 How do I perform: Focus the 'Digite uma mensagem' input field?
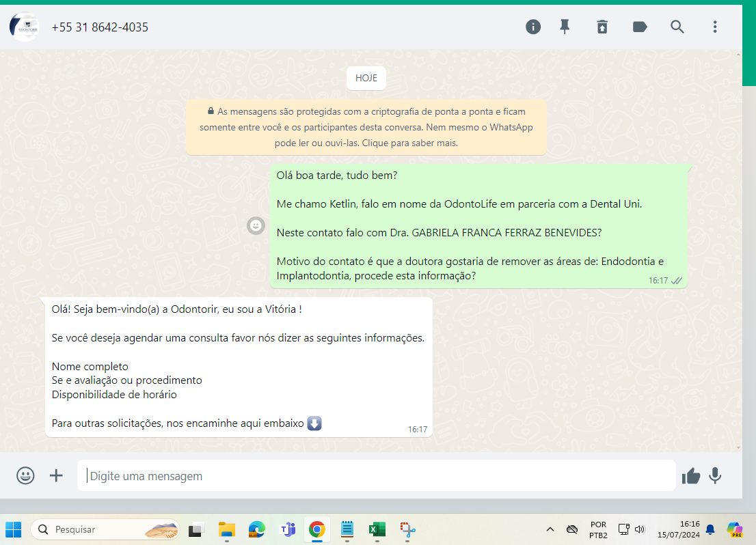[376, 475]
